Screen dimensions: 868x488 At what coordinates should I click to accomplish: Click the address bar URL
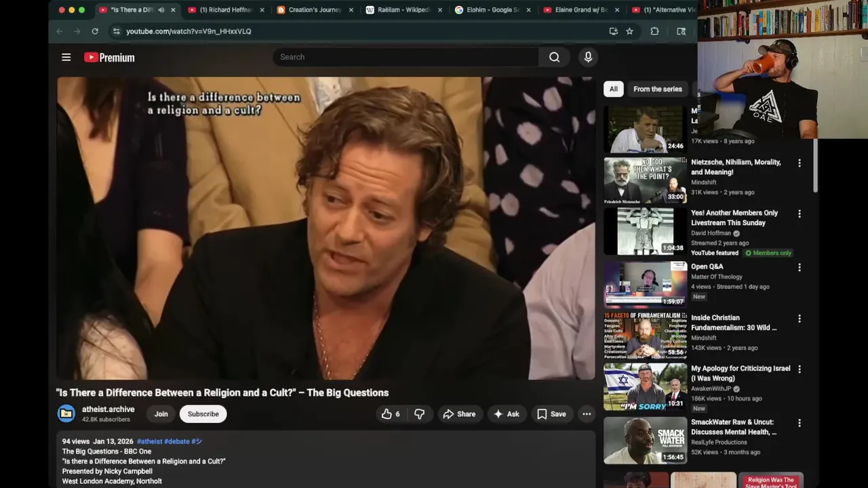(189, 31)
